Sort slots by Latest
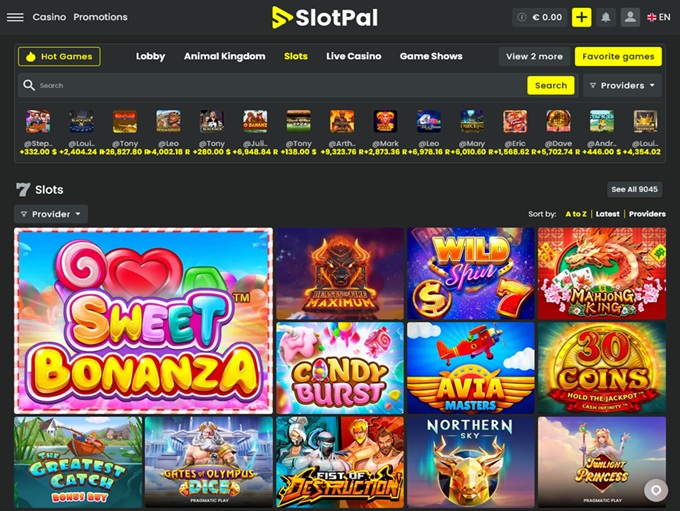 coord(608,214)
